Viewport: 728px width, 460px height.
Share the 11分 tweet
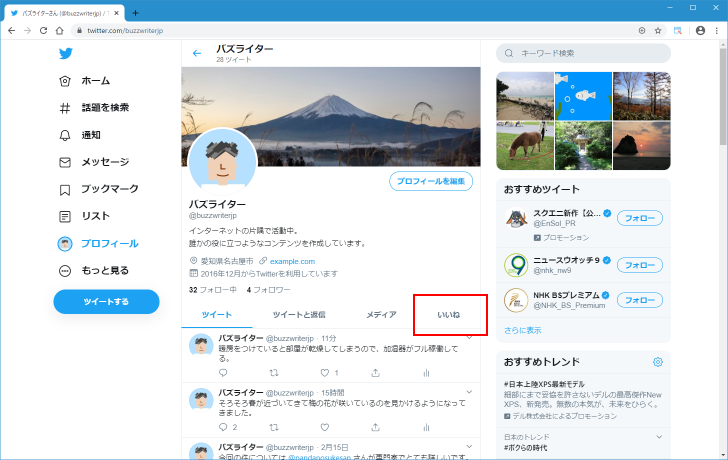376,373
